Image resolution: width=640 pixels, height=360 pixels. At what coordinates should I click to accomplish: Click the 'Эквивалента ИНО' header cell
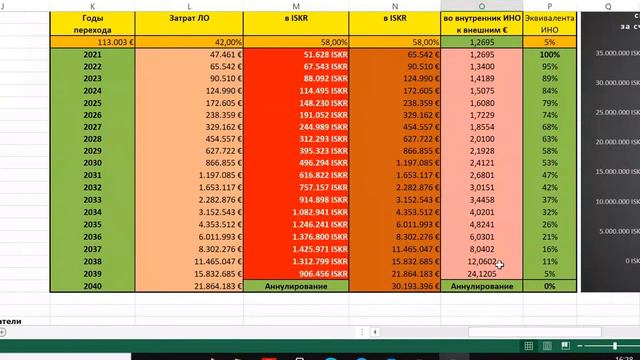549,24
